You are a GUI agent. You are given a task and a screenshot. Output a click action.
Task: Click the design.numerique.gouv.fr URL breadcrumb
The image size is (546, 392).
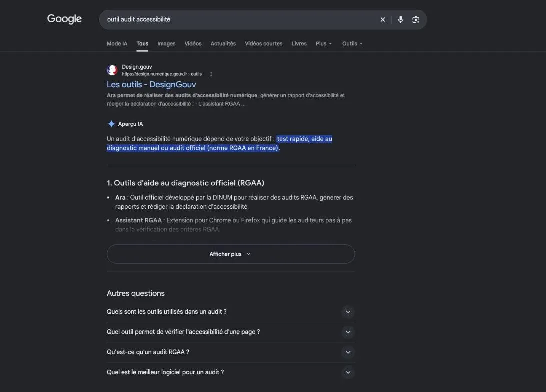[162, 74]
